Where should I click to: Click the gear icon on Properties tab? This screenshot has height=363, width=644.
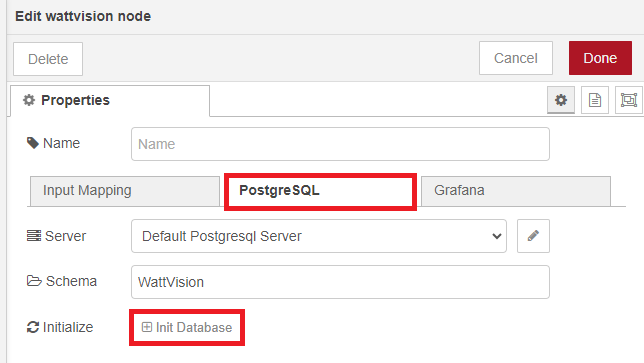point(29,100)
